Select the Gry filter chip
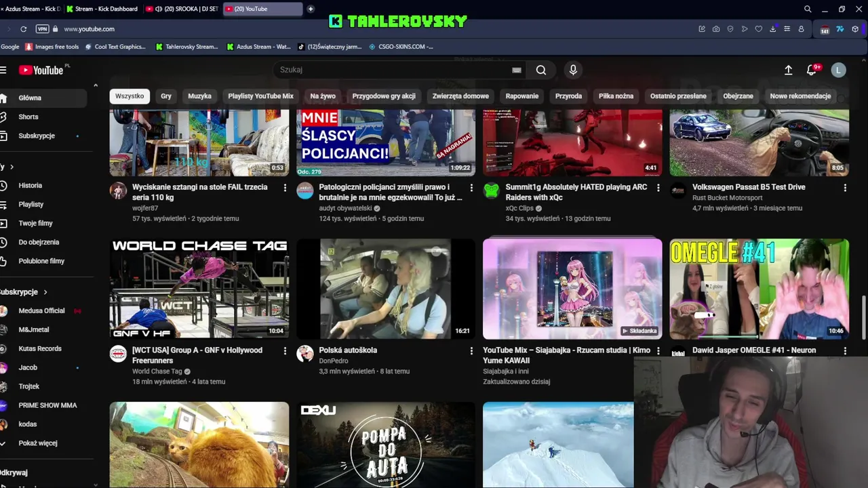This screenshot has width=868, height=488. [x=166, y=96]
